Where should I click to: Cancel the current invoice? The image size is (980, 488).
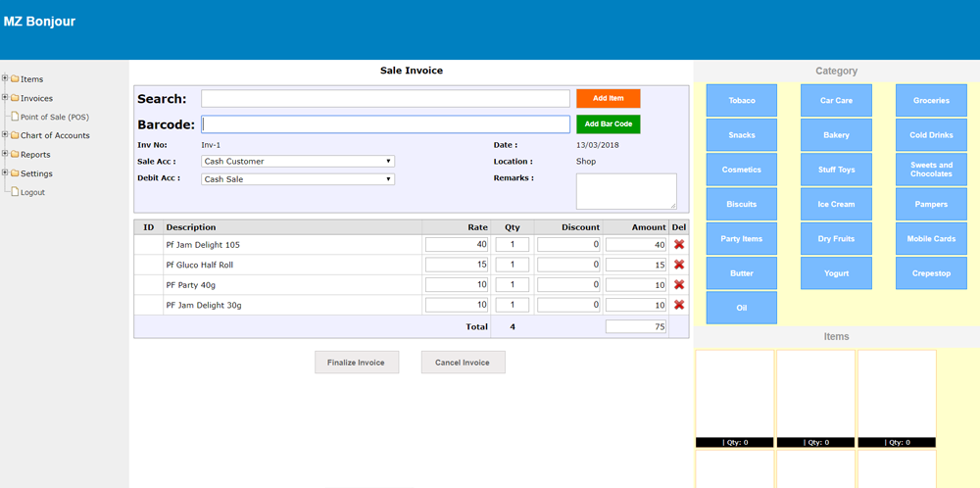[x=463, y=363]
